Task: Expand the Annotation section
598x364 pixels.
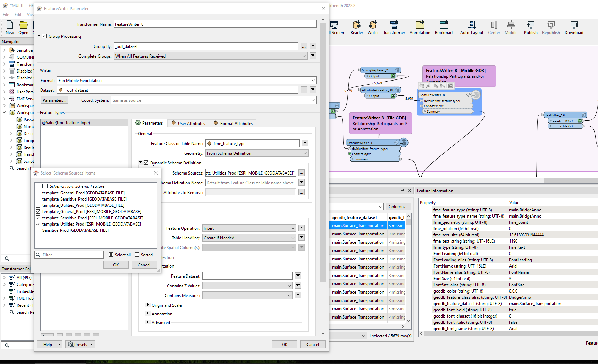Action: pos(148,314)
